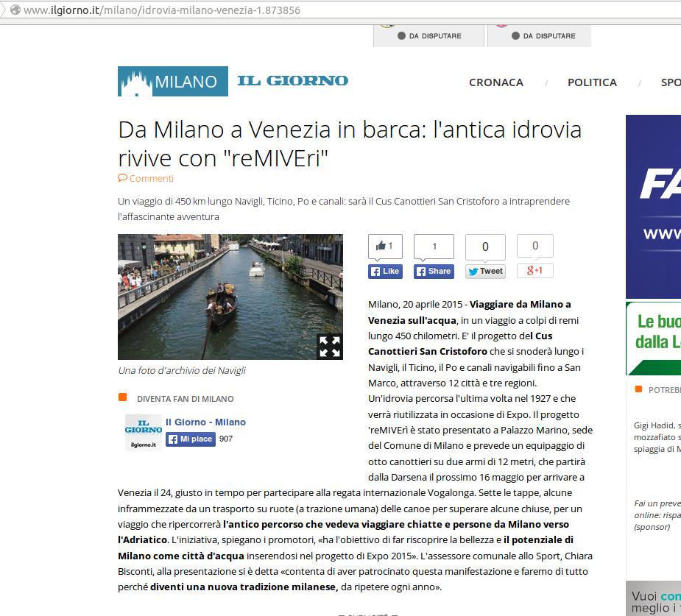Open the Politica menu section
This screenshot has width=681, height=616.
click(x=592, y=82)
